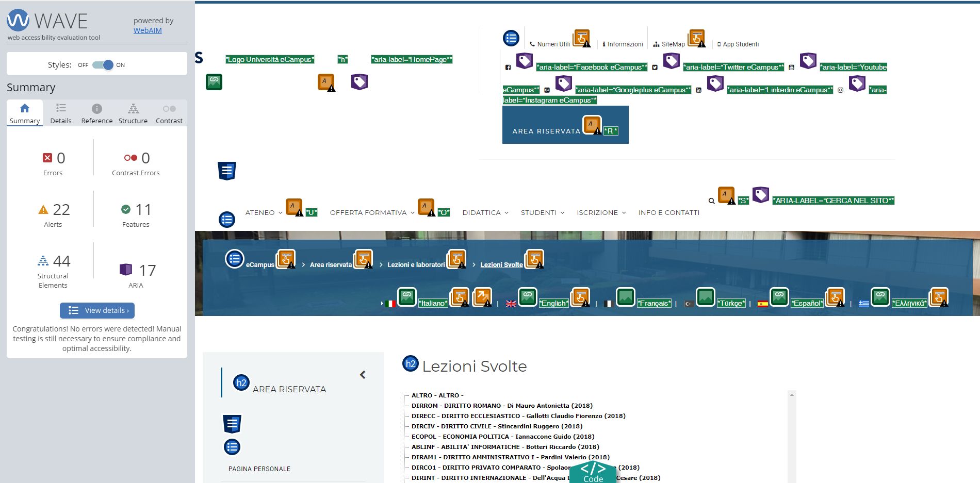980x483 pixels.
Task: Switch to the Reference tab
Action: (96, 113)
